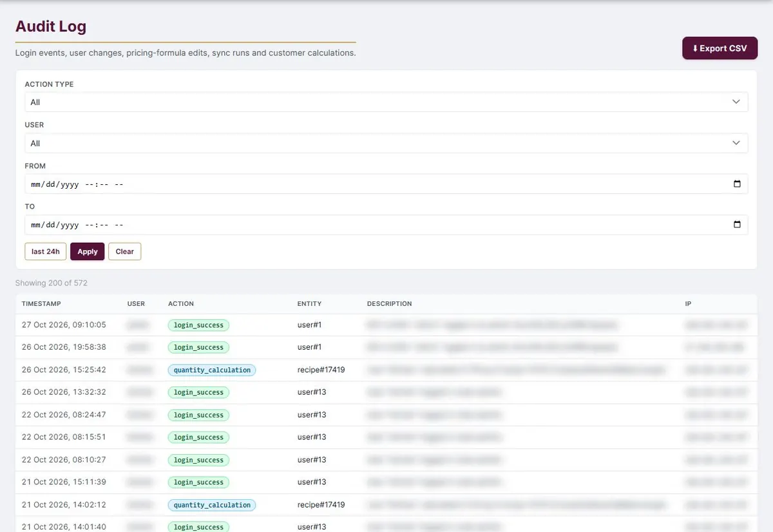Click user#13 entity at 08:24:47 row

[312, 415]
